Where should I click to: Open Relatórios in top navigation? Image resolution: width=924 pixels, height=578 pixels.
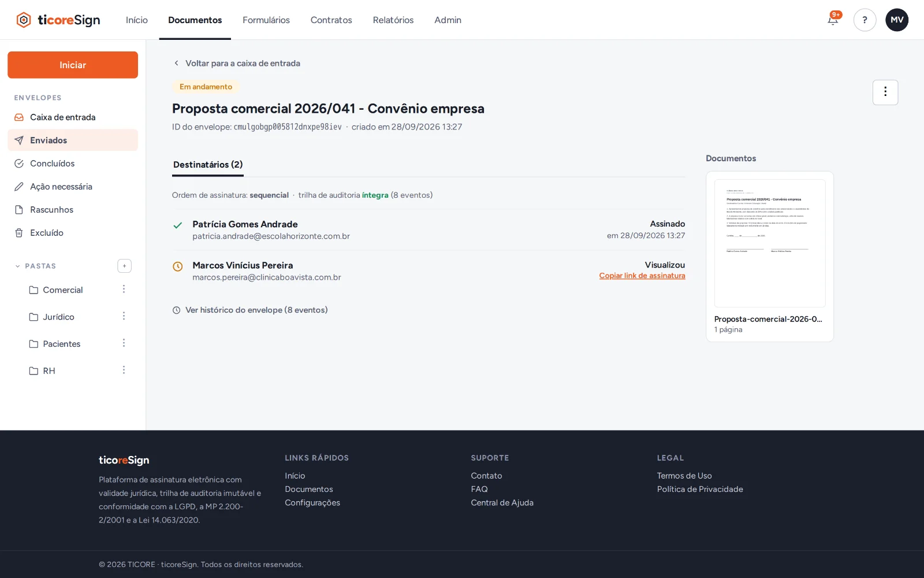tap(393, 20)
